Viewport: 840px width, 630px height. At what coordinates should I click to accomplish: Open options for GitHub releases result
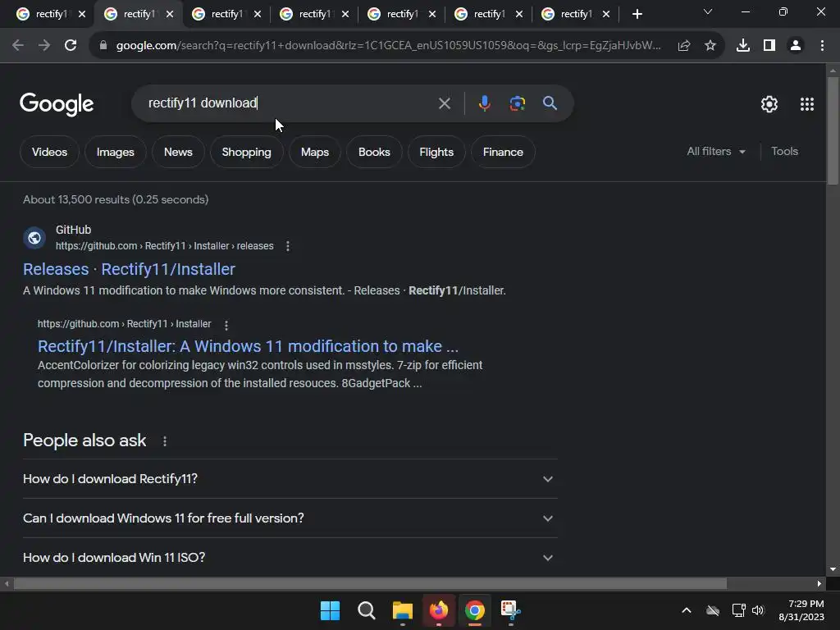288,246
